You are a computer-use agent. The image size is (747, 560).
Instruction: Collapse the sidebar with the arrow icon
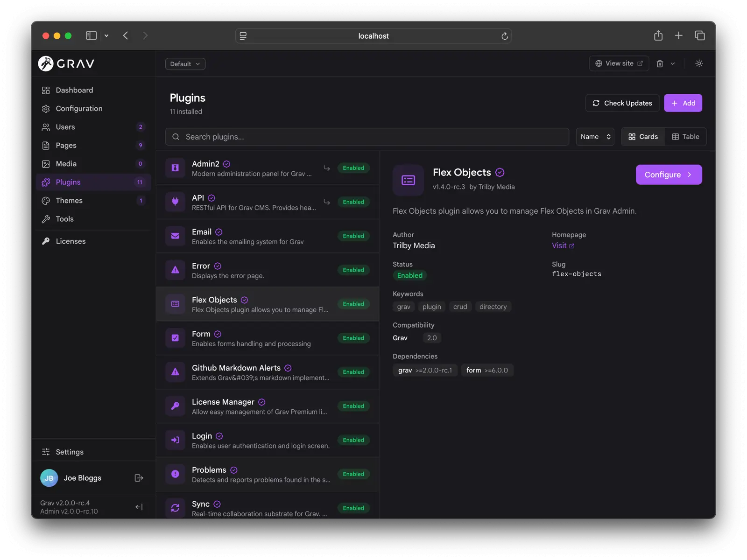pos(139,507)
